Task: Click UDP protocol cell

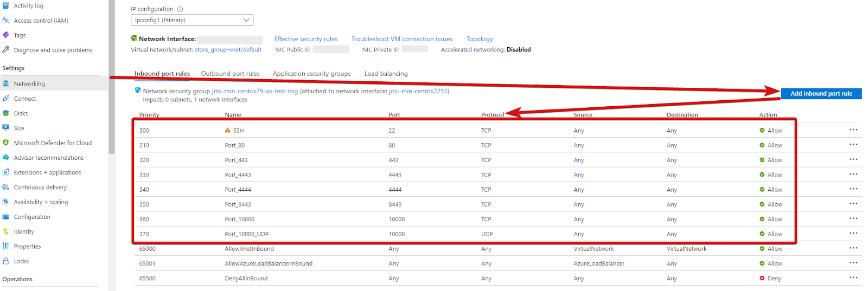Action: (487, 234)
